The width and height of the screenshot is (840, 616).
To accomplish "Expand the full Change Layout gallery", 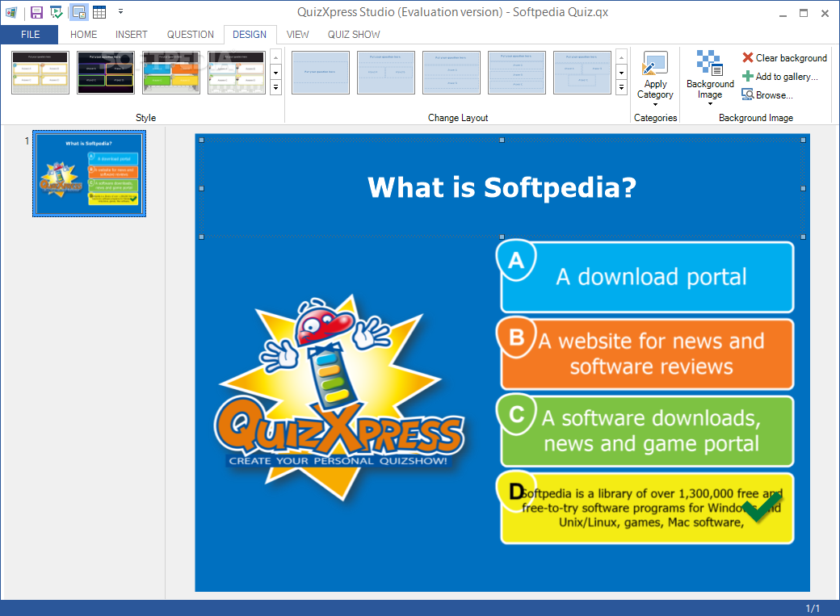I will click(x=621, y=87).
